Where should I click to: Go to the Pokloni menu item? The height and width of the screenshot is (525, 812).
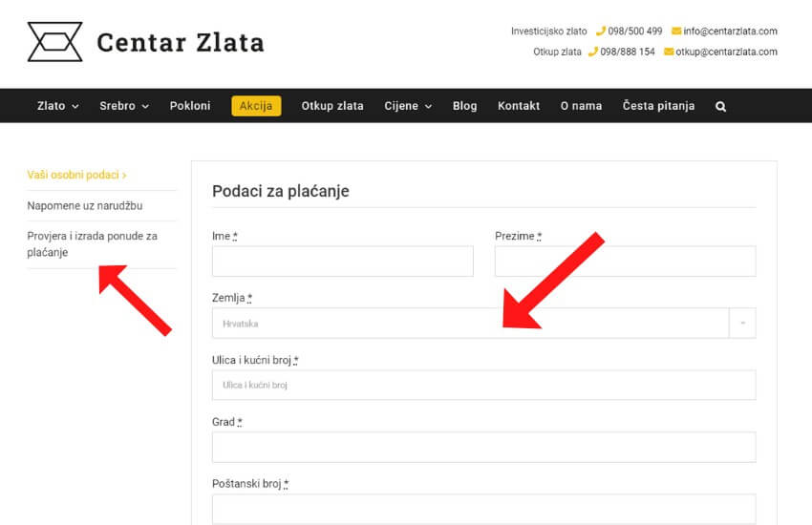coord(190,106)
